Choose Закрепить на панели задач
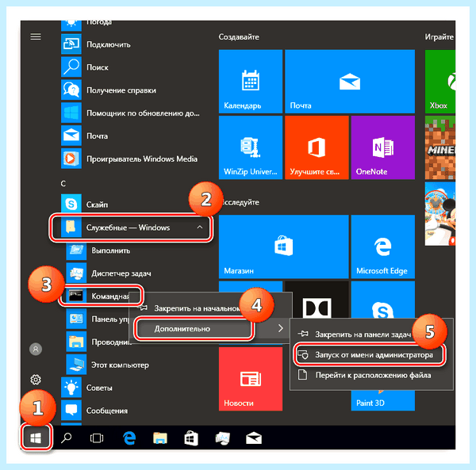Viewport: 476px width, 470px height. click(363, 334)
